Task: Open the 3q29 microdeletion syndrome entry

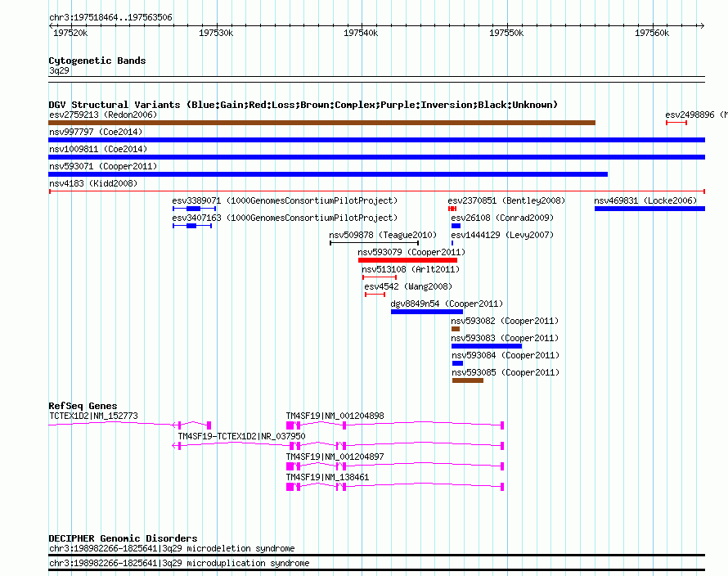Action: click(x=172, y=549)
